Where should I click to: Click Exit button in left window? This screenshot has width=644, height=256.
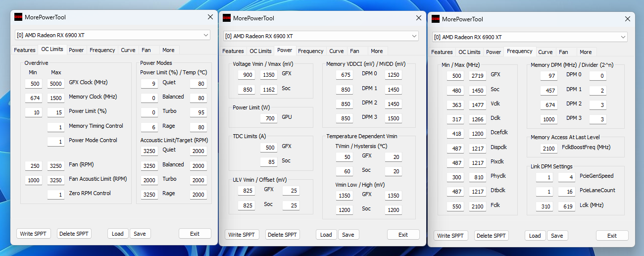[x=195, y=234]
